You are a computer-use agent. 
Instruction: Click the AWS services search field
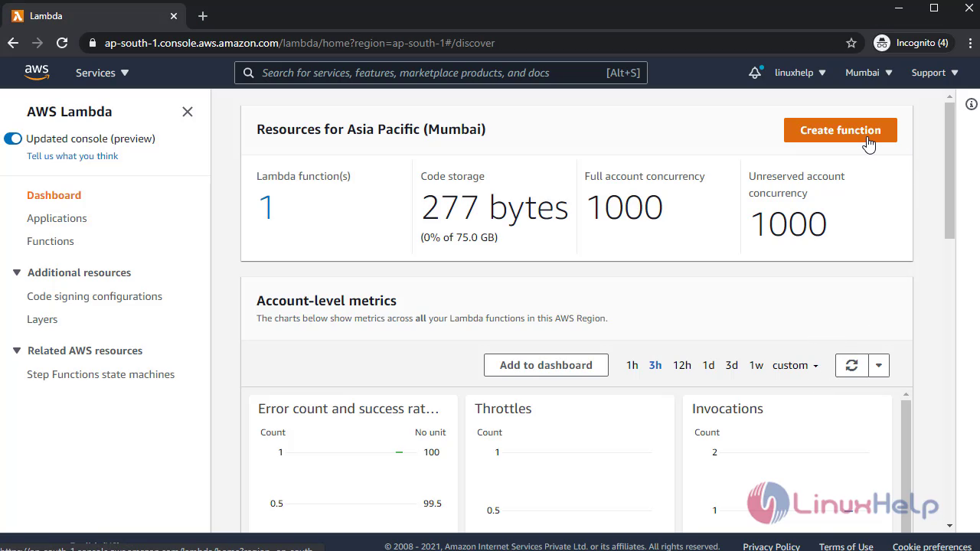[x=440, y=73]
